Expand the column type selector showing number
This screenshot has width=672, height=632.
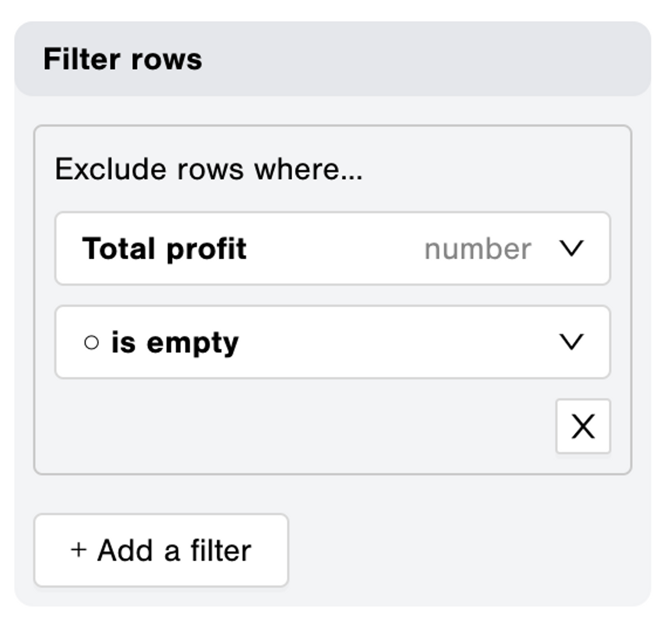(571, 248)
